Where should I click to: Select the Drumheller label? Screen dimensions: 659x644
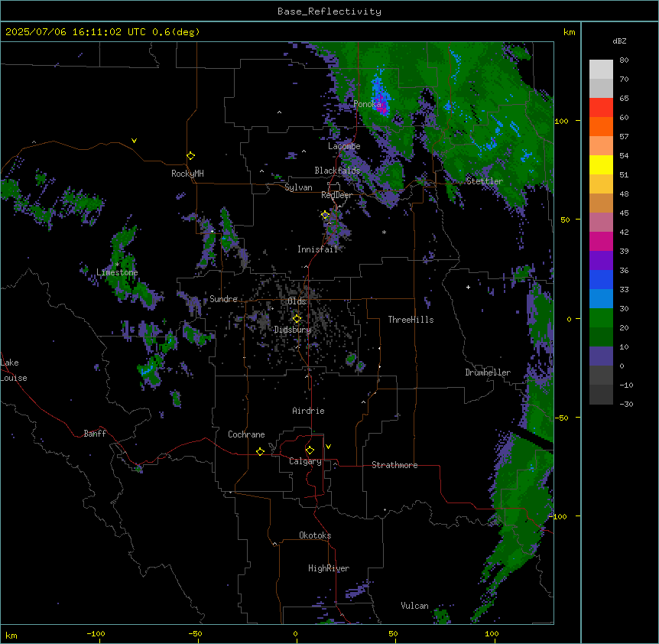(488, 372)
